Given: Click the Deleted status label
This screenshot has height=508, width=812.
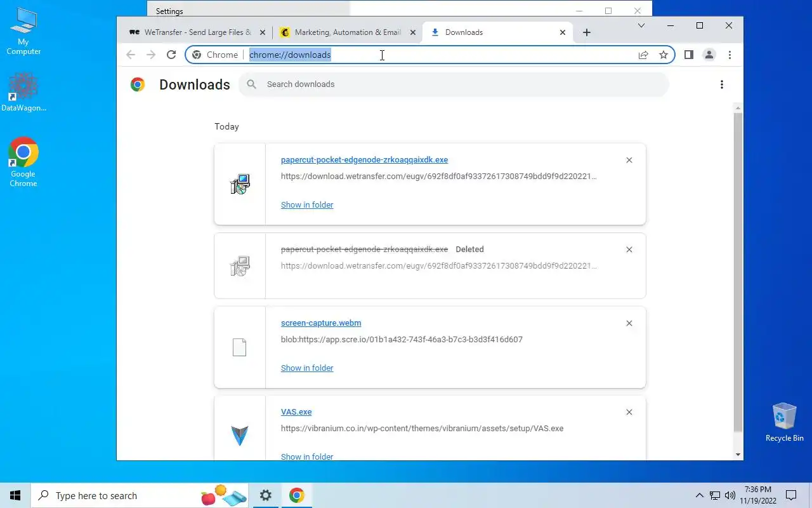Looking at the screenshot, I should click(x=469, y=250).
